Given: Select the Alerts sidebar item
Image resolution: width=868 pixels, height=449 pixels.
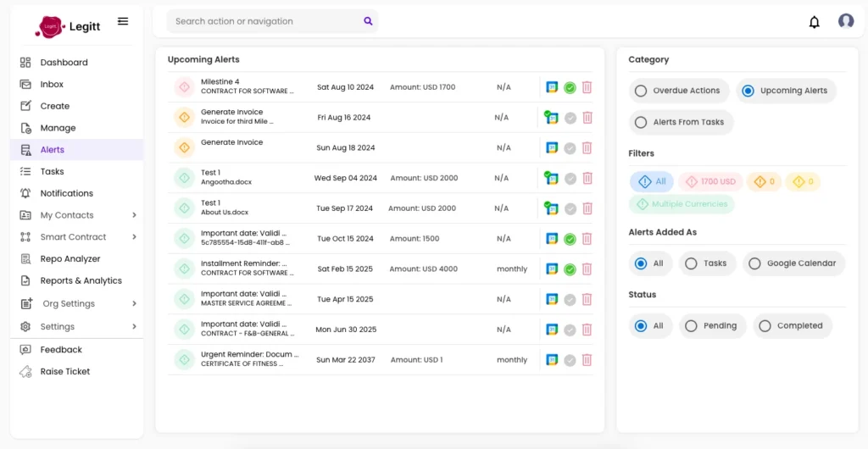Looking at the screenshot, I should 76,150.
